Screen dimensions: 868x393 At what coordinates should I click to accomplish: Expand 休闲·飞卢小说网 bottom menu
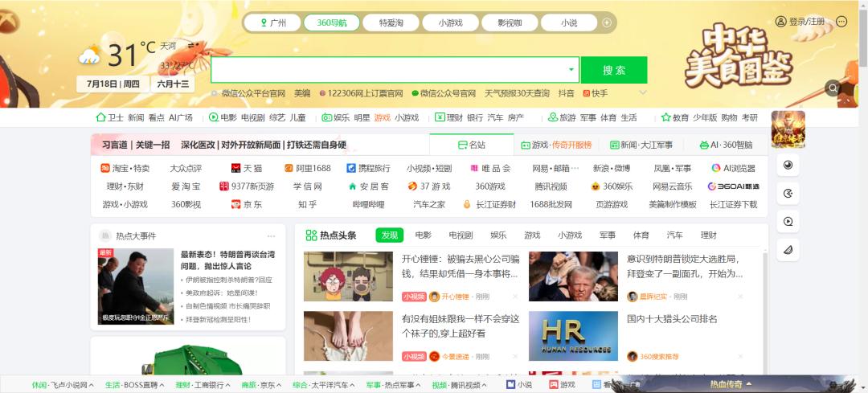coord(92,385)
